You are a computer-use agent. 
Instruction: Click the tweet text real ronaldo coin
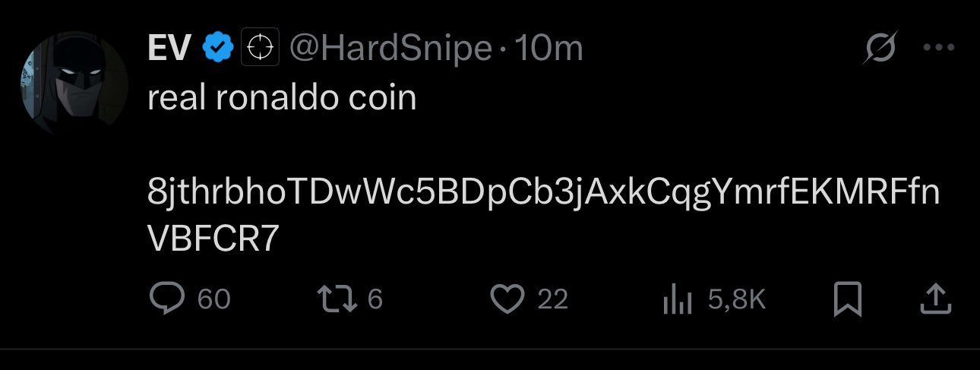click(x=282, y=98)
